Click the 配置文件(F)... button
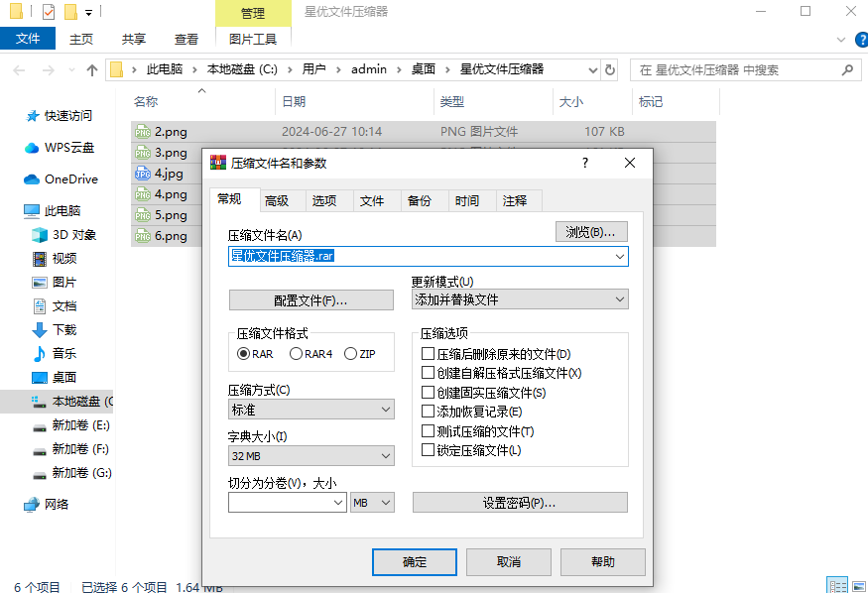Image resolution: width=868 pixels, height=593 pixels. 311,300
